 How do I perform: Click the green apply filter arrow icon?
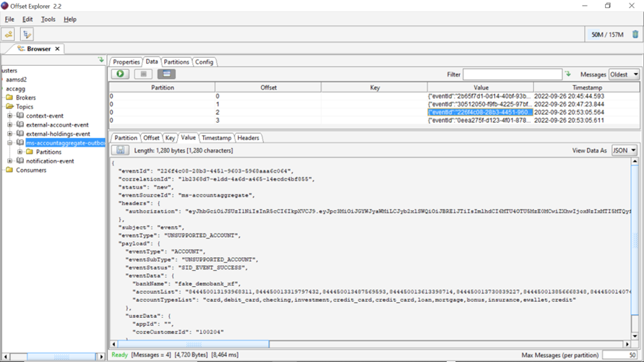(568, 74)
